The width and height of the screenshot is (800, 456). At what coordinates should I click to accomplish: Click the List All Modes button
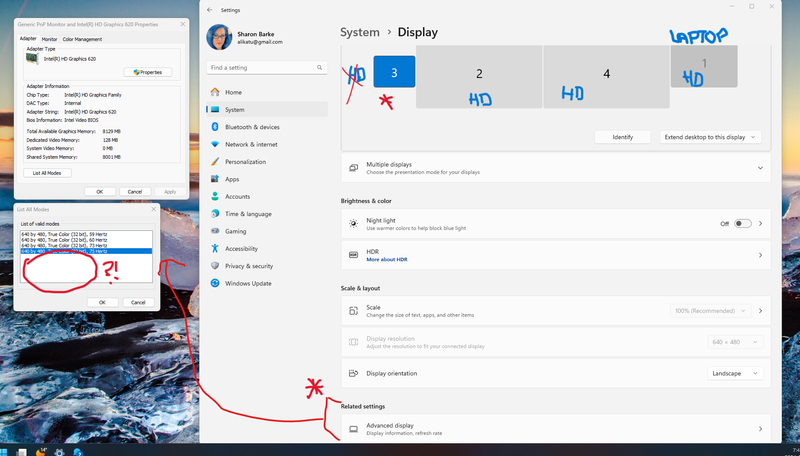click(x=46, y=173)
